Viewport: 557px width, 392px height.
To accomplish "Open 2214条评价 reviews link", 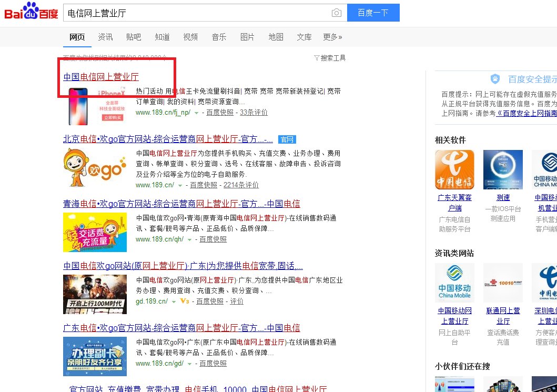I will [x=241, y=185].
